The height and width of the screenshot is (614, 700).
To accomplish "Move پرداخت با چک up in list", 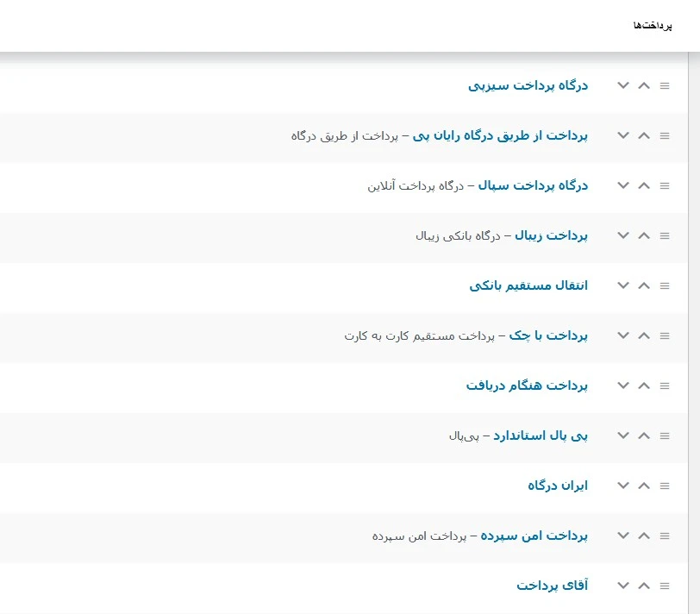I will (643, 335).
